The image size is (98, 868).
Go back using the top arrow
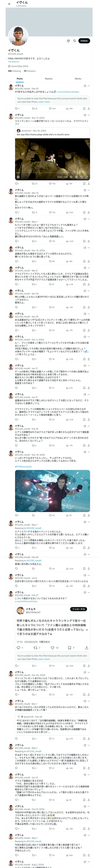click(x=9, y=4)
